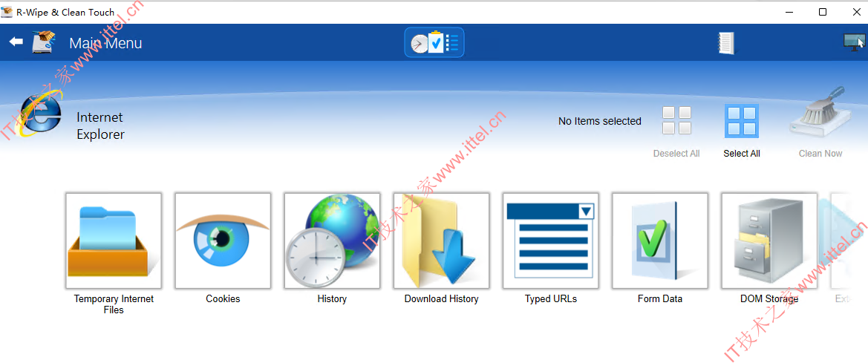Click the Select All label
Viewport: 868px width, 363px height.
tap(742, 154)
